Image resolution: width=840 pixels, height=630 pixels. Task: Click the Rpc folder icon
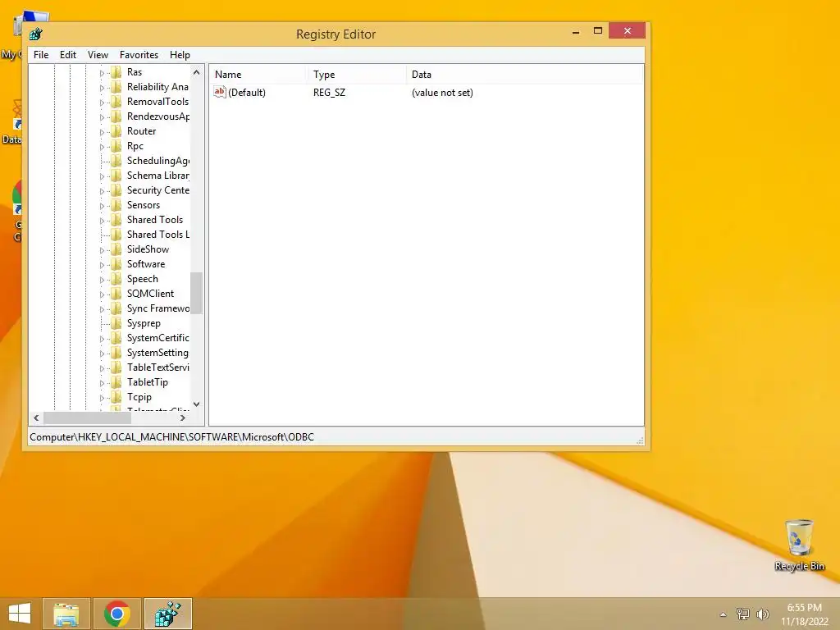pos(116,146)
